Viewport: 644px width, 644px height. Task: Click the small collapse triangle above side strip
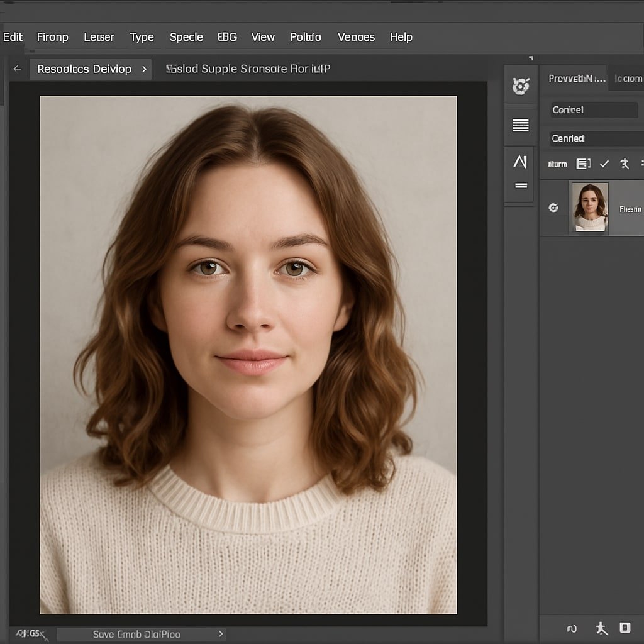coord(531,58)
